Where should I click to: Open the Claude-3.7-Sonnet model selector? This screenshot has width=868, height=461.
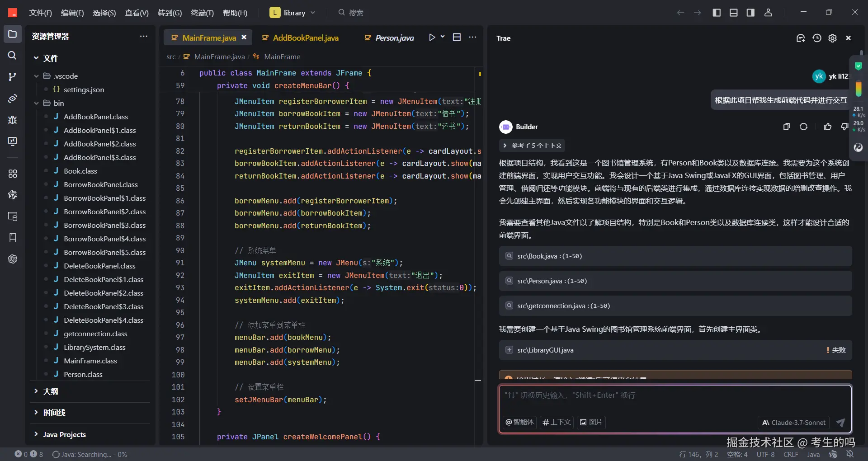point(793,423)
